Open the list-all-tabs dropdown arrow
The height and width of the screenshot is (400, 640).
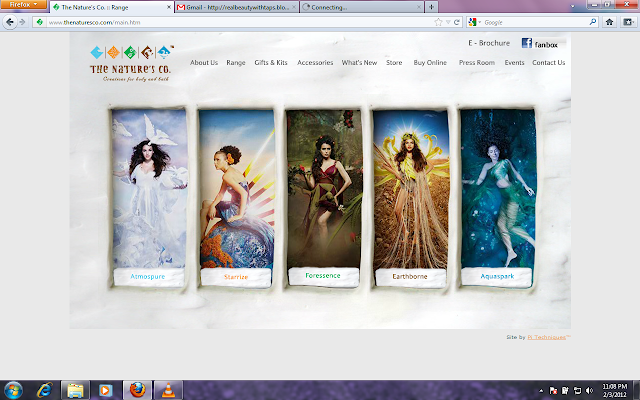(x=572, y=7)
